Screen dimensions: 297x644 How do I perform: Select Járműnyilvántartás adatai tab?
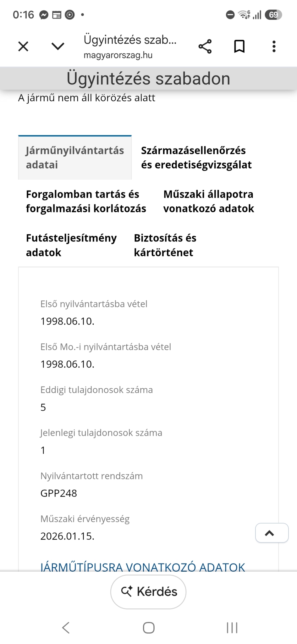pos(75,158)
